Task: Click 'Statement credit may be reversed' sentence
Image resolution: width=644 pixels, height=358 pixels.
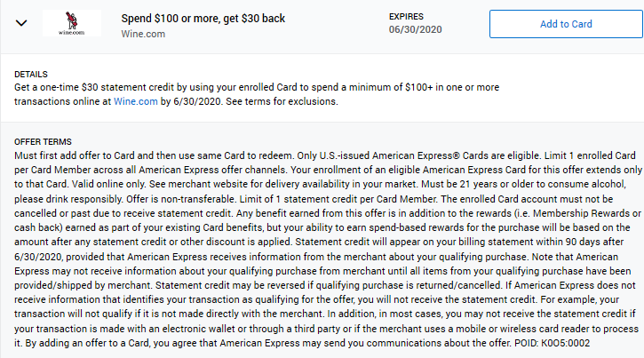Action: point(328,285)
